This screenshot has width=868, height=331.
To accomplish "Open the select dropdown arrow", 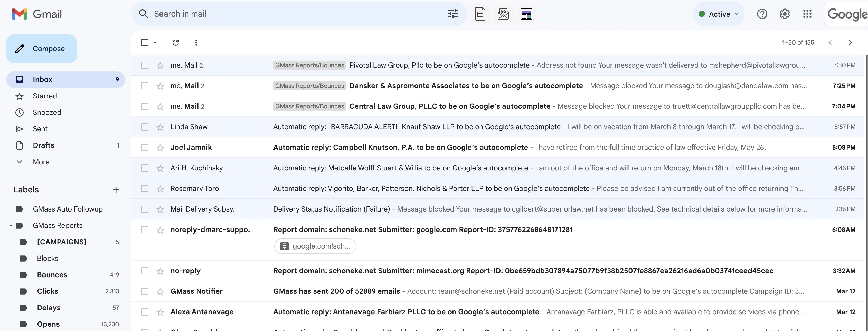I will [x=155, y=42].
